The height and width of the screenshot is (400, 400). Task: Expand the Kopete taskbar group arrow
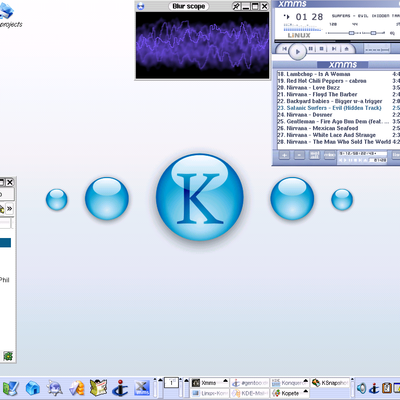(x=306, y=391)
